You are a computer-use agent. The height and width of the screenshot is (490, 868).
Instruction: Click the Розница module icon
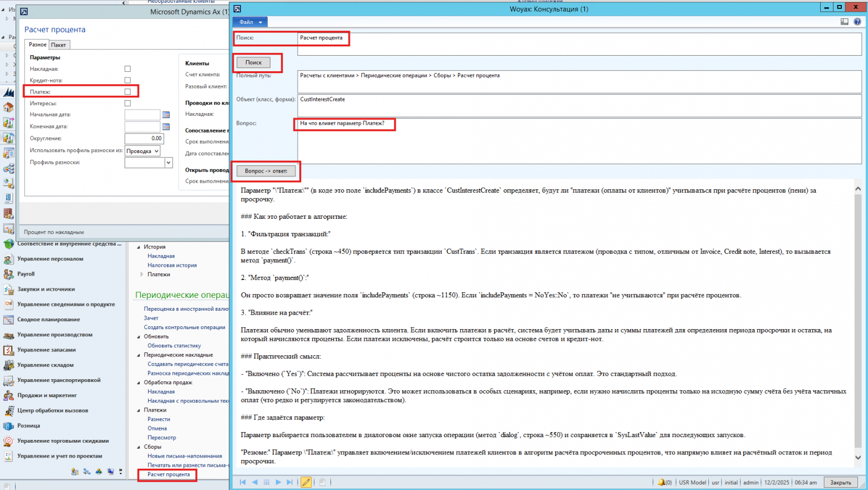pyautogui.click(x=8, y=425)
